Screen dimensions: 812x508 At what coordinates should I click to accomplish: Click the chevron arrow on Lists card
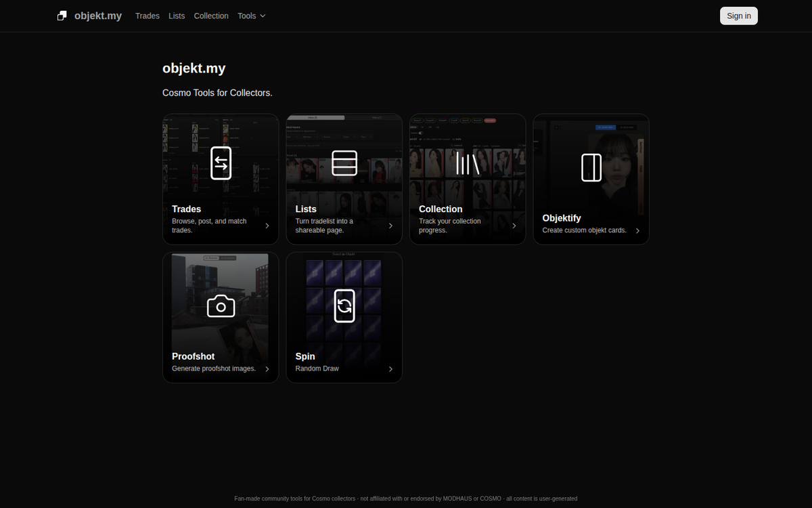point(390,226)
